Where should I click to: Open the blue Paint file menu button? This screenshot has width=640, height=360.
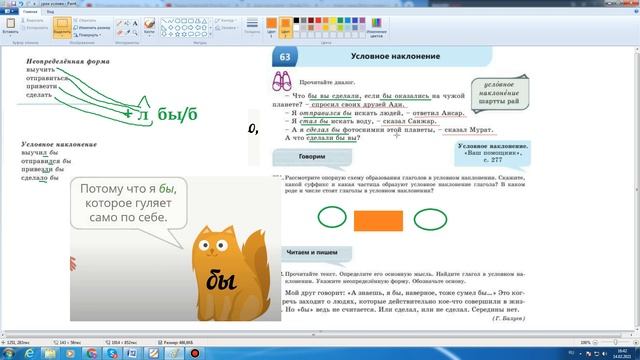(9, 11)
